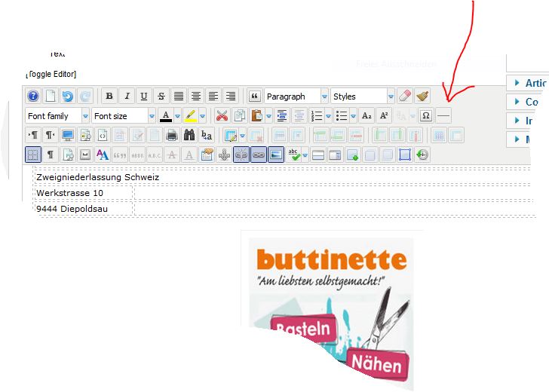Click the numbered list icon
Image resolution: width=549 pixels, height=392 pixels.
[x=317, y=116]
